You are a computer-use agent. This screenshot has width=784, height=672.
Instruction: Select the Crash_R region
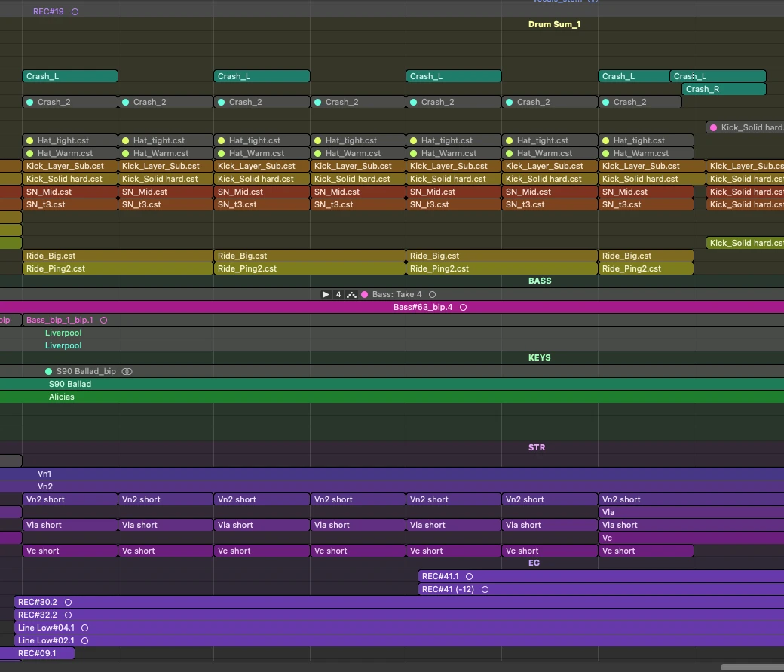tap(724, 89)
